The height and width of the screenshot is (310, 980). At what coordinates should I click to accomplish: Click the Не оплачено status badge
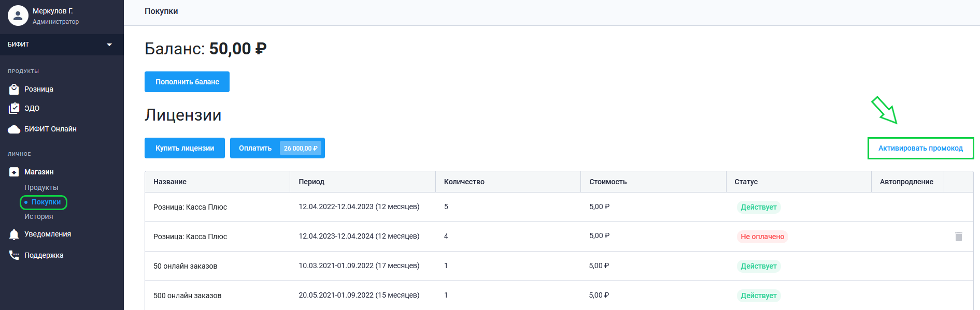(762, 237)
